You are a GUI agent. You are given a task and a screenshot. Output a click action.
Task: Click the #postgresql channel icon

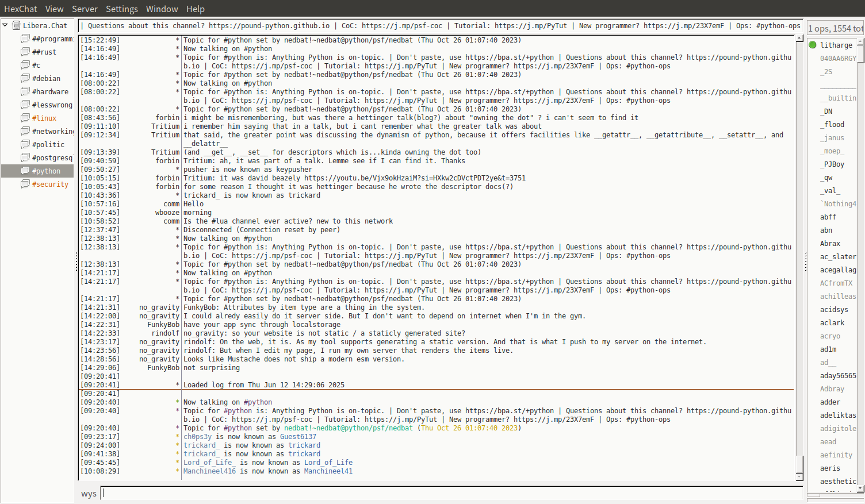pos(25,157)
